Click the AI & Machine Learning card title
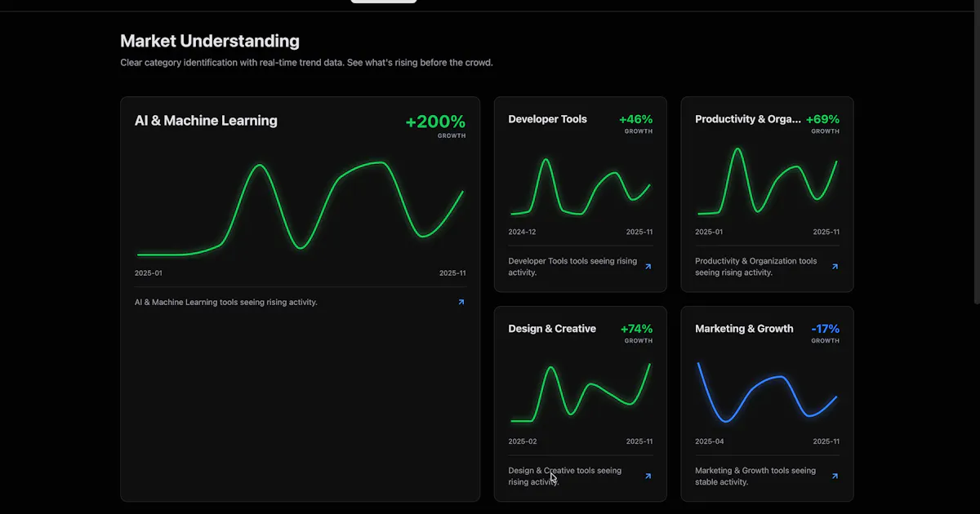The image size is (980, 514). (206, 121)
